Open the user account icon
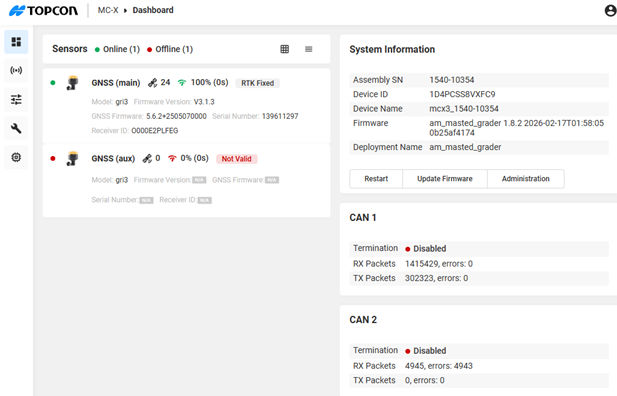The width and height of the screenshot is (617, 396). click(610, 10)
